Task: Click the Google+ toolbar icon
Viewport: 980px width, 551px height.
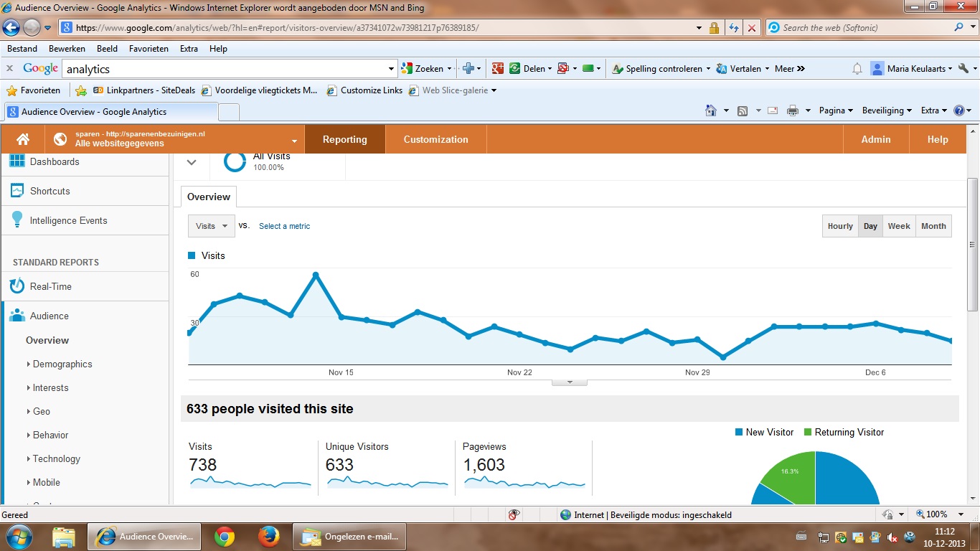Action: (497, 69)
